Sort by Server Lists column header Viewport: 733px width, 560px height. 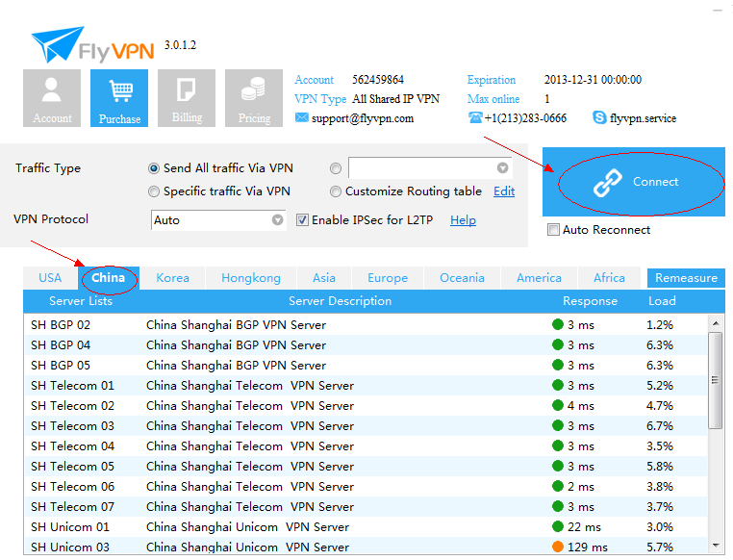pyautogui.click(x=81, y=301)
